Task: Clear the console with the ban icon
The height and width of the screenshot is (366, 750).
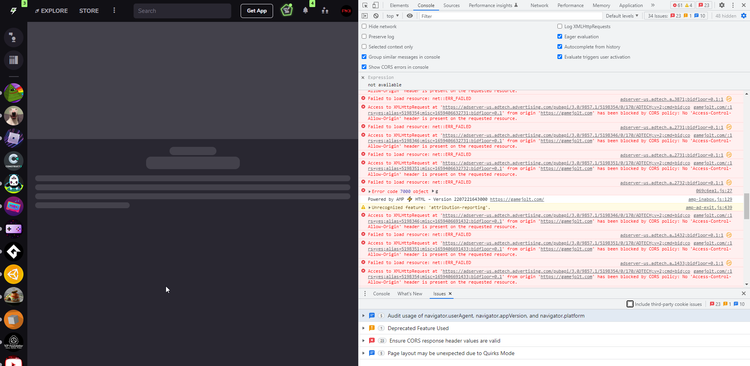Action: [x=376, y=16]
